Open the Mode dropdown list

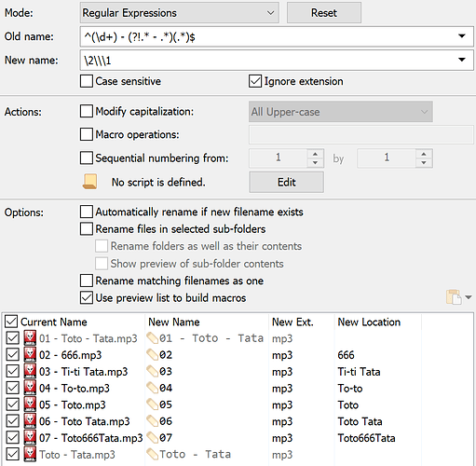pos(180,13)
